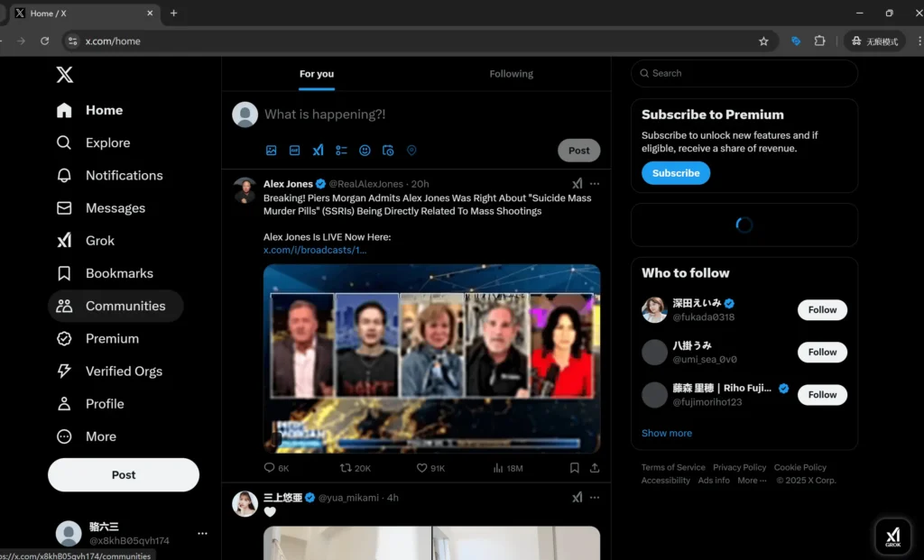This screenshot has width=924, height=560.
Task: Click Show more under Who to follow
Action: coord(667,433)
